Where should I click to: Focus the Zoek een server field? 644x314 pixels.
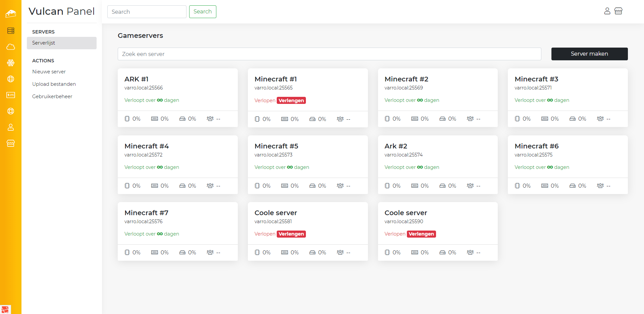click(x=329, y=54)
